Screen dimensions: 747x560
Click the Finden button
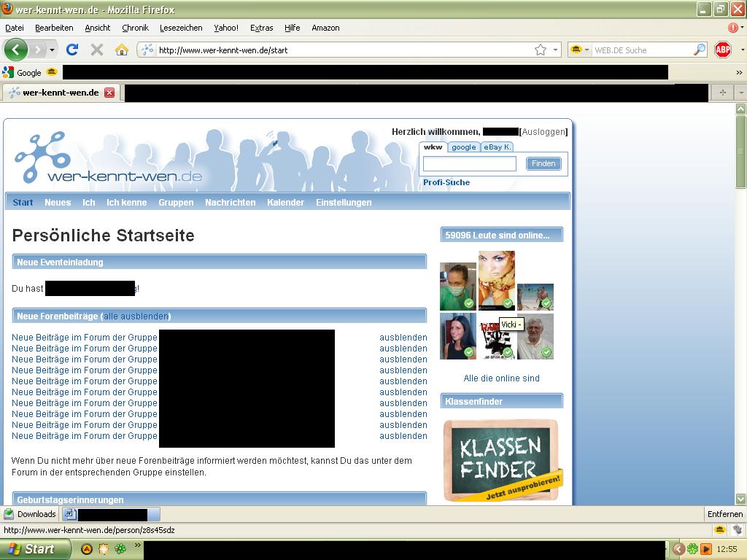coord(543,164)
